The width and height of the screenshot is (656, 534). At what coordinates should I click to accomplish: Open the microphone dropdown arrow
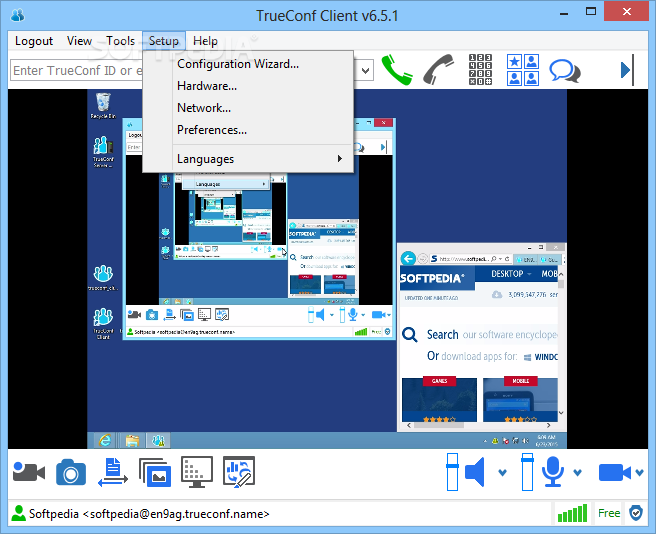(577, 472)
